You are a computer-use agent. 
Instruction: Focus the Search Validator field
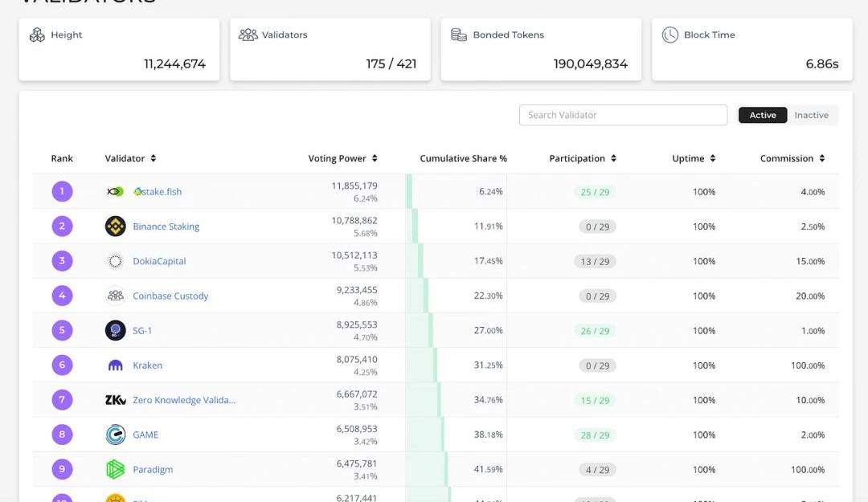pos(623,115)
